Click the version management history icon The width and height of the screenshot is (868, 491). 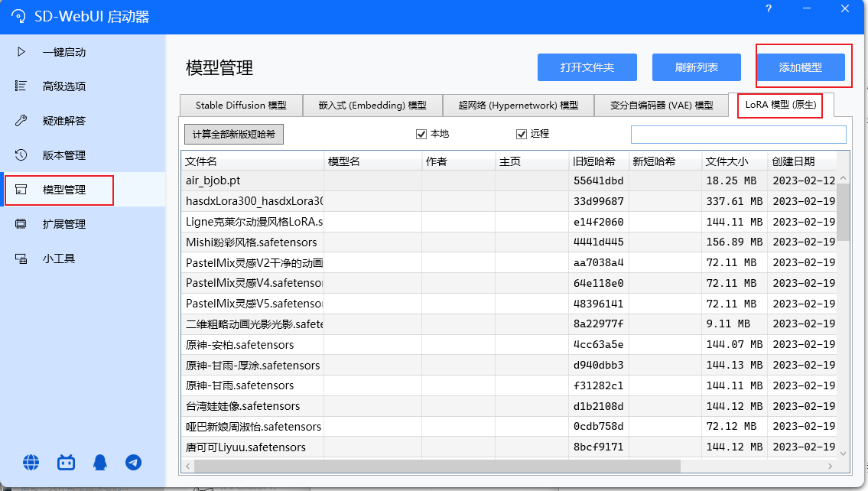coord(21,155)
